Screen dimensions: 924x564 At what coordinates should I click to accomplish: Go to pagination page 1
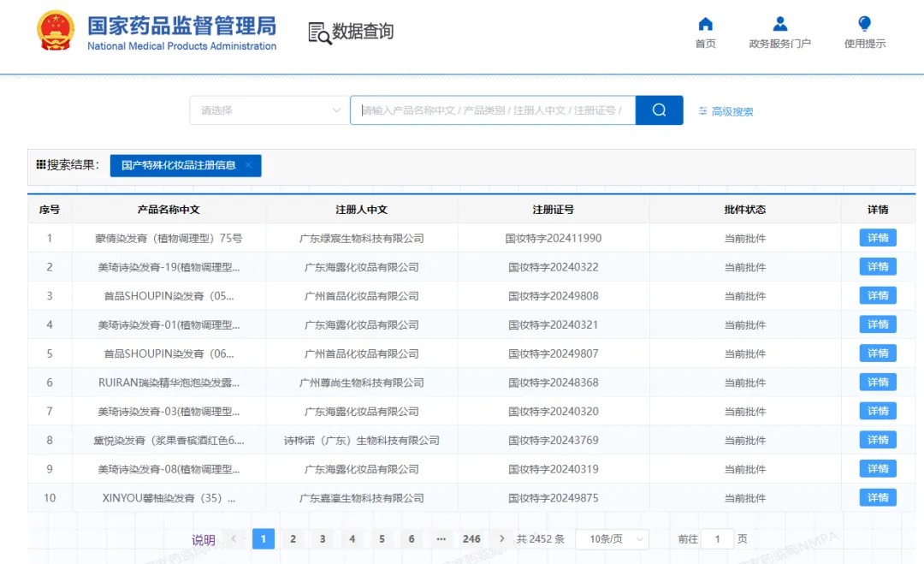click(264, 538)
